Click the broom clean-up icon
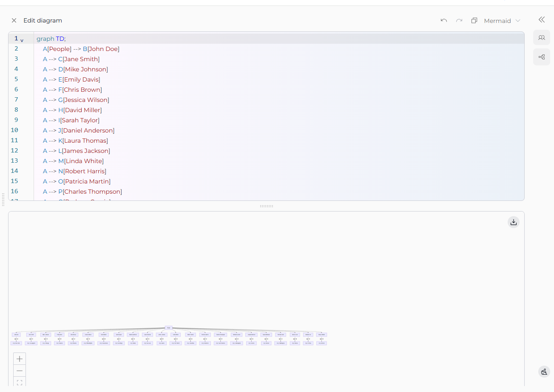554x392 pixels. (x=544, y=372)
